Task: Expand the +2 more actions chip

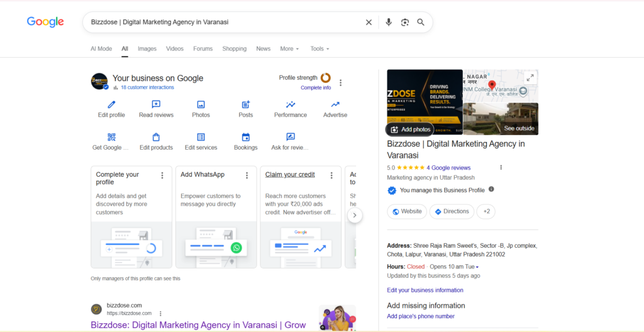Action: pyautogui.click(x=486, y=212)
